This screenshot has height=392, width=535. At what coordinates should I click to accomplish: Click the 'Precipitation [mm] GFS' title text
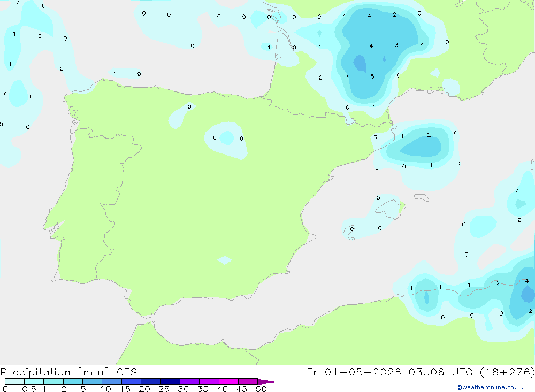tap(68, 372)
